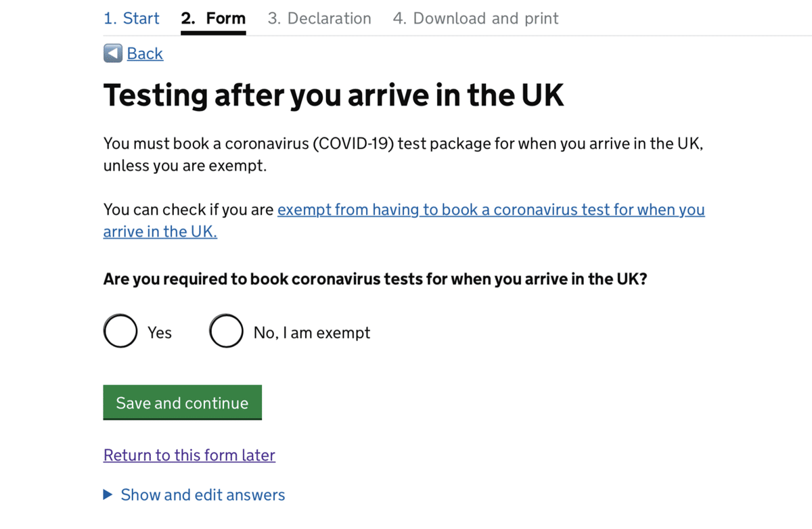Click the grey back arrow icon
Image resolution: width=812 pixels, height=529 pixels.
113,53
